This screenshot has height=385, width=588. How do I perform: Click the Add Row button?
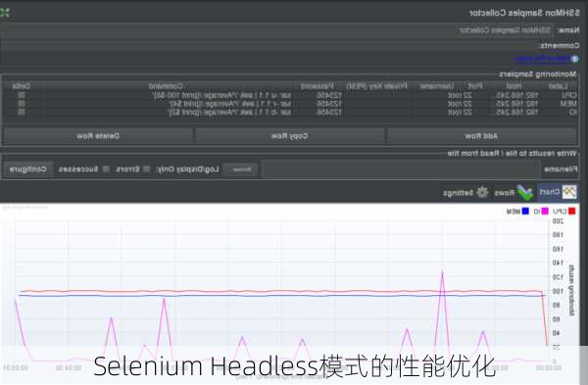pos(481,136)
